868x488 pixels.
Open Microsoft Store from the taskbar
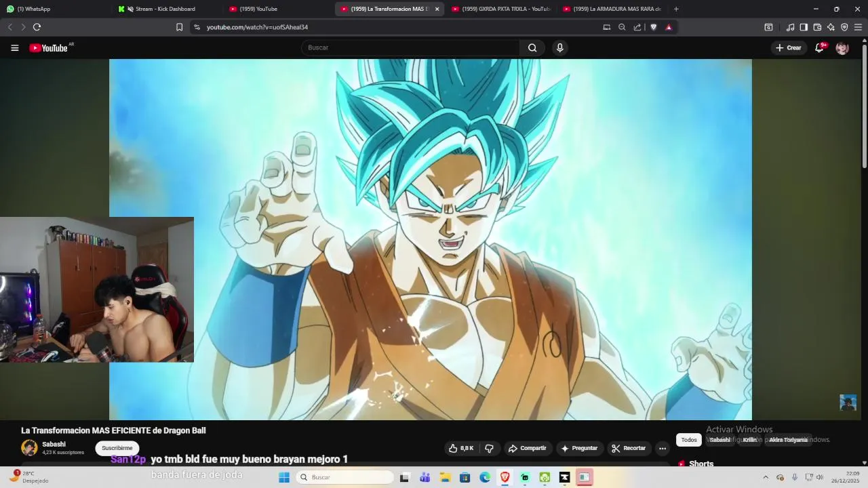(465, 477)
